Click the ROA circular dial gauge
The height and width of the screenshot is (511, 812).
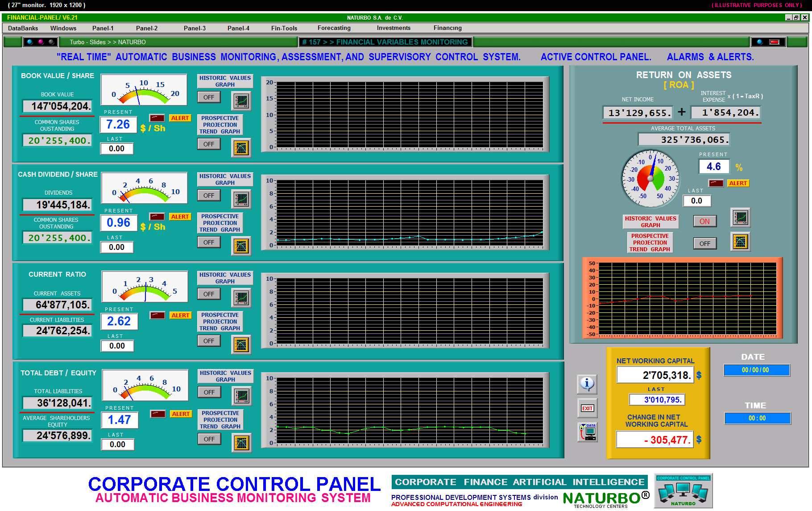(x=650, y=179)
